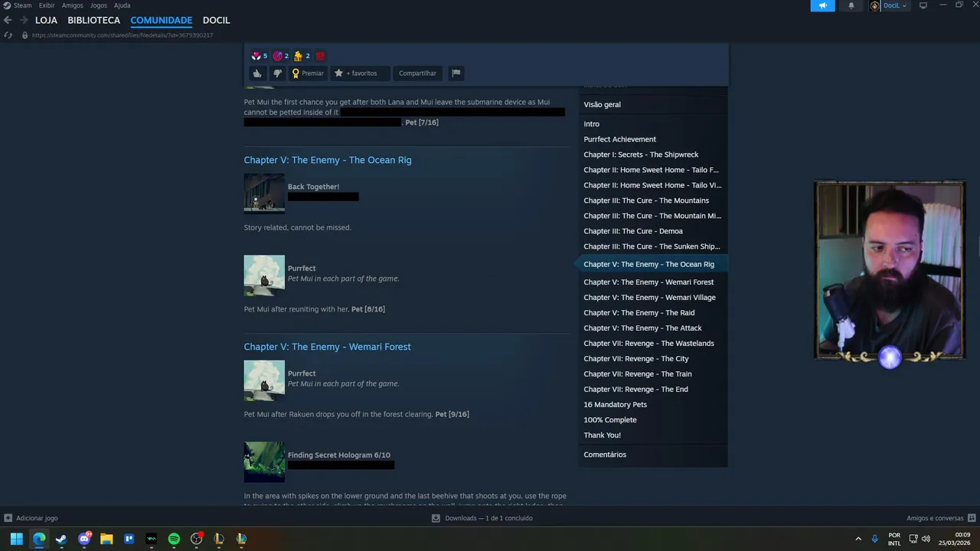Go back with the browser back arrow
This screenshot has width=980, height=551.
[8, 20]
